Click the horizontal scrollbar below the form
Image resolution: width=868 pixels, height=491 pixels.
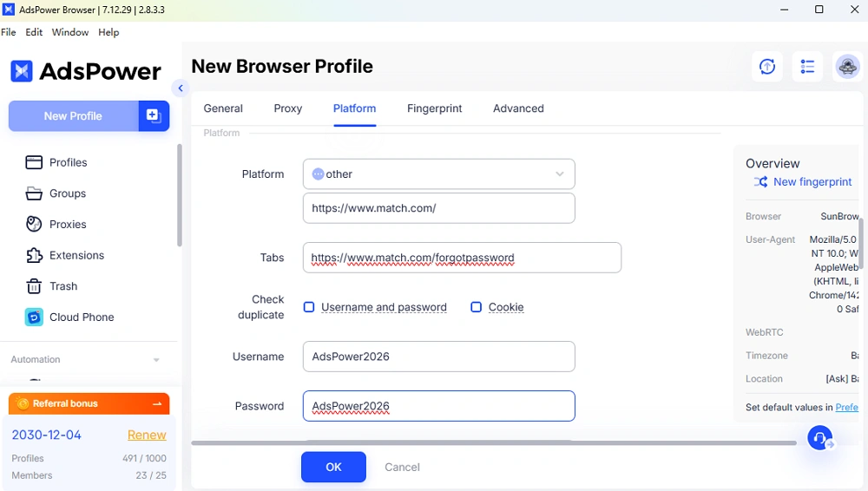click(494, 442)
